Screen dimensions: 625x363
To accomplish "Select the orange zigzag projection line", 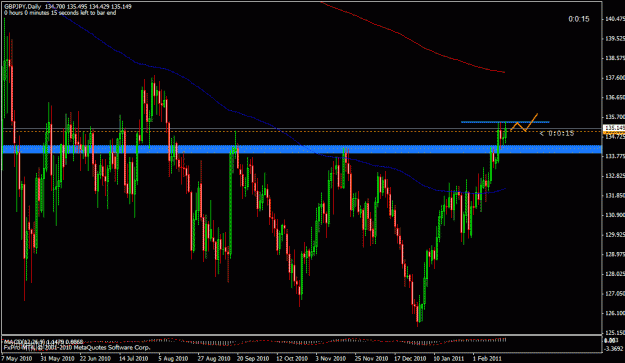I will [x=524, y=123].
